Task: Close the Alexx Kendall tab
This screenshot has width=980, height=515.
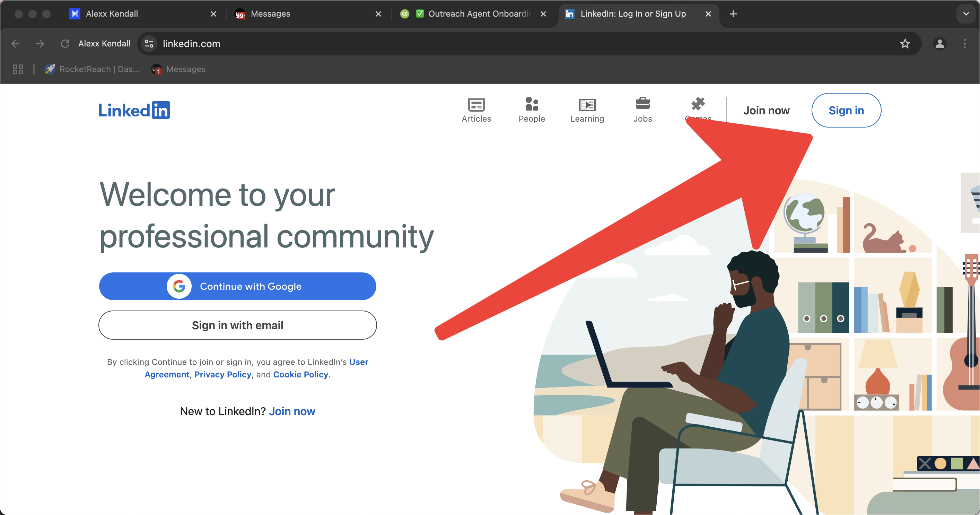Action: (x=213, y=14)
